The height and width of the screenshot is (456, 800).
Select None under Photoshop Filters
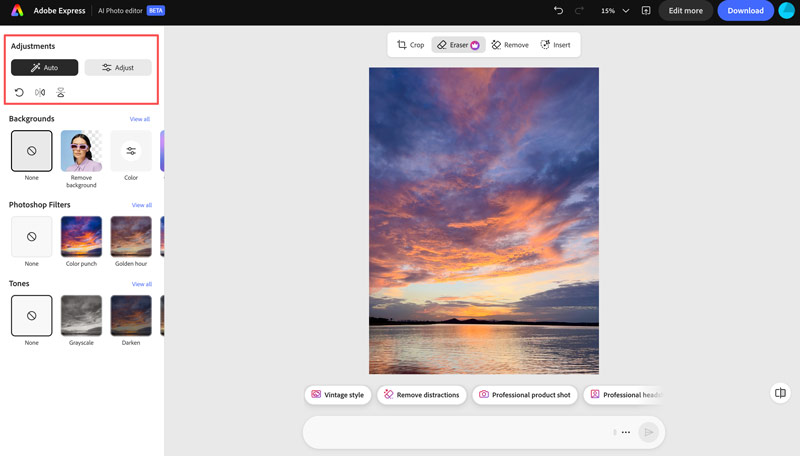pos(32,237)
